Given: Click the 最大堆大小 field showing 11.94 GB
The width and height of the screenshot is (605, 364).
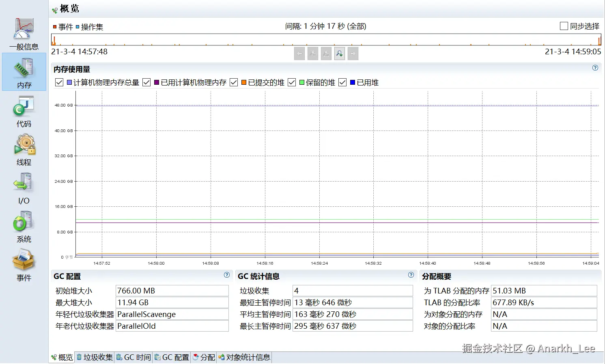Looking at the screenshot, I should 172,302.
